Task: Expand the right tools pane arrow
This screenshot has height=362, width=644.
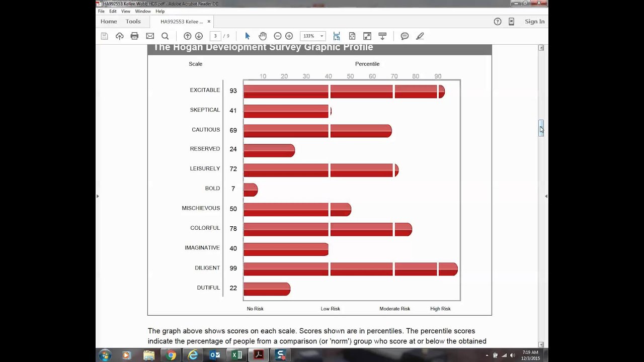Action: [546, 196]
